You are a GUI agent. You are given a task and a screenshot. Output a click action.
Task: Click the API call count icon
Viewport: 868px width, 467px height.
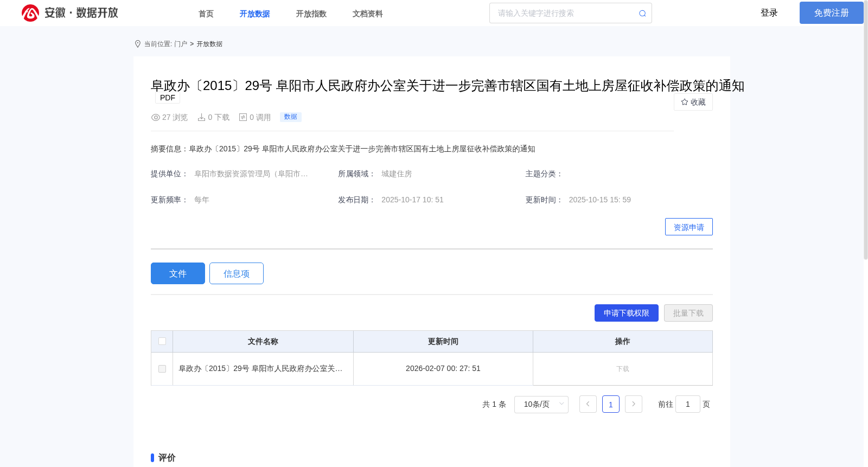tap(243, 117)
